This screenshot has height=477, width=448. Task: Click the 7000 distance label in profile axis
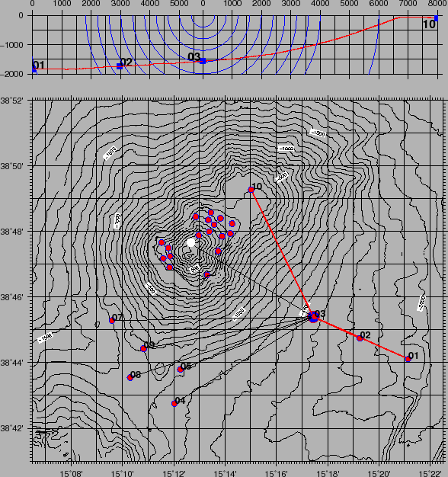tap(408, 4)
